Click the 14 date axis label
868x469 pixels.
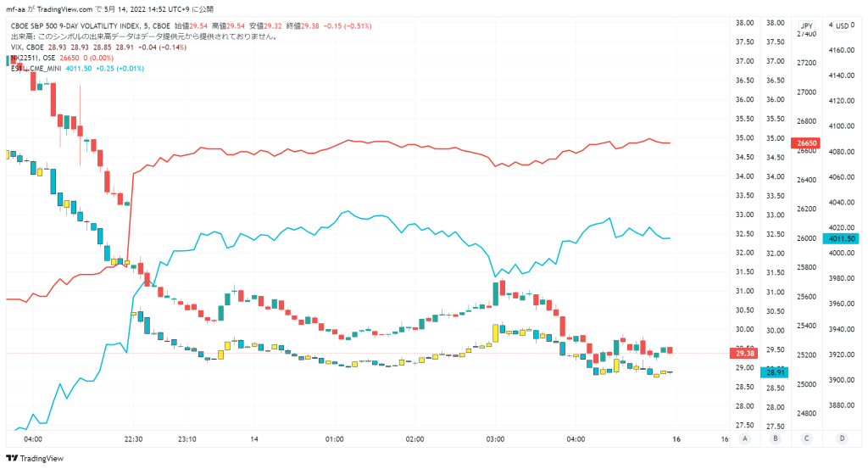(x=254, y=439)
